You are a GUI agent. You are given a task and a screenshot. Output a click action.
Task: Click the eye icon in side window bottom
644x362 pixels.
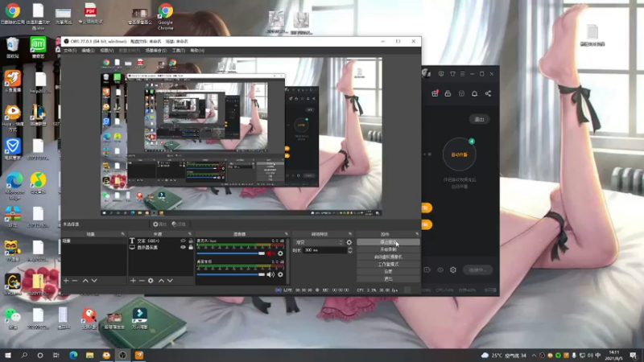point(440,270)
